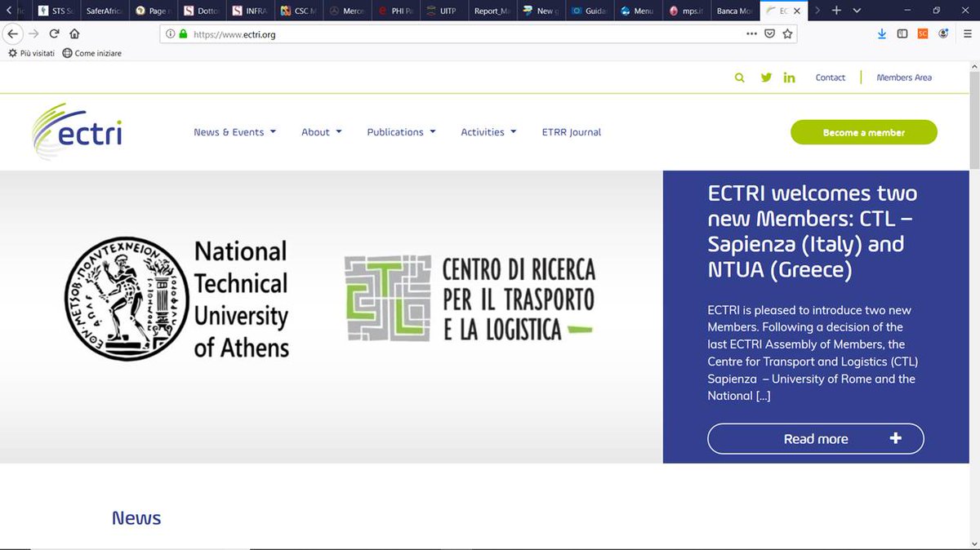The width and height of the screenshot is (980, 550).
Task: Click the orange SC extension icon
Action: 923,34
